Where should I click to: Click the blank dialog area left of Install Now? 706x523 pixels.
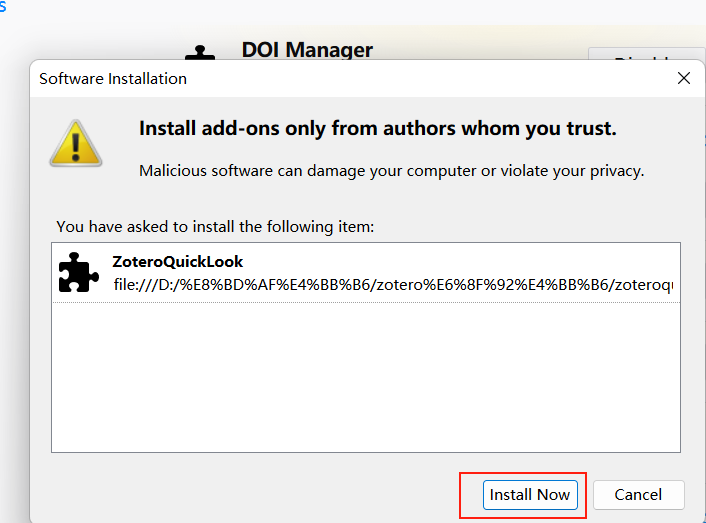pos(250,495)
